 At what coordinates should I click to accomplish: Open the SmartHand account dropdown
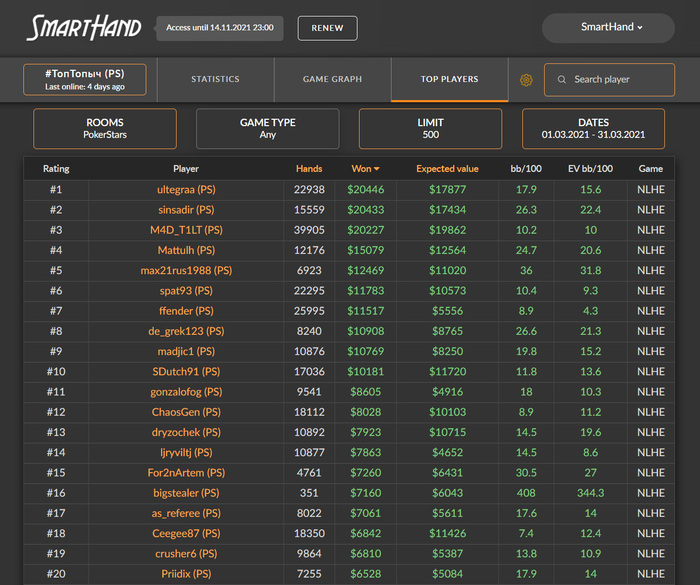point(608,28)
